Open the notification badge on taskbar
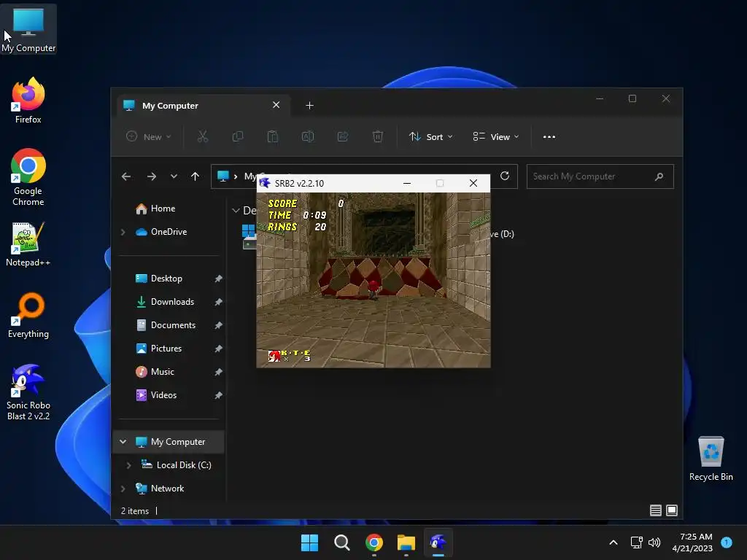This screenshot has height=560, width=747. 727,542
